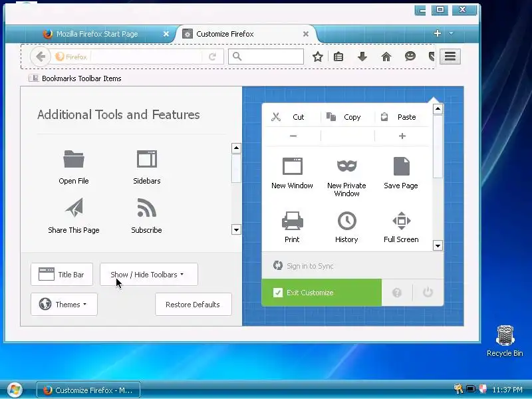Click the Restore Defaults button

point(194,305)
